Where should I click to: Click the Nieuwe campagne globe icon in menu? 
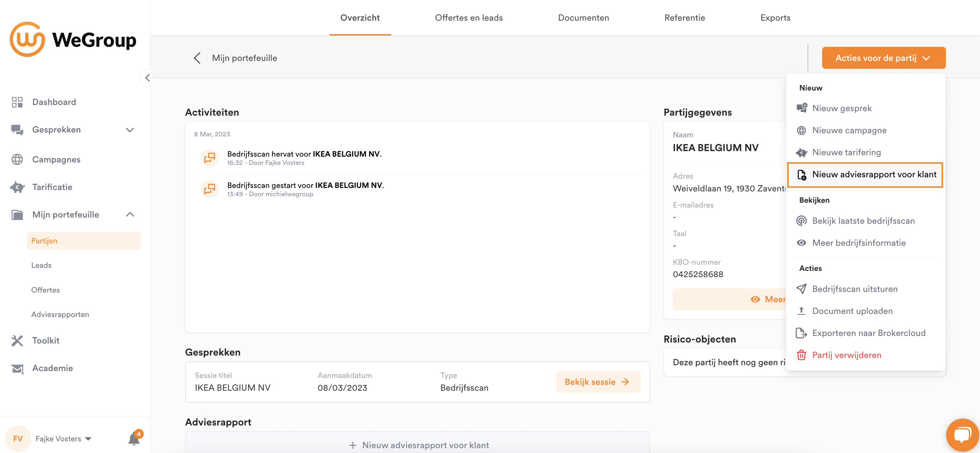pyautogui.click(x=802, y=130)
